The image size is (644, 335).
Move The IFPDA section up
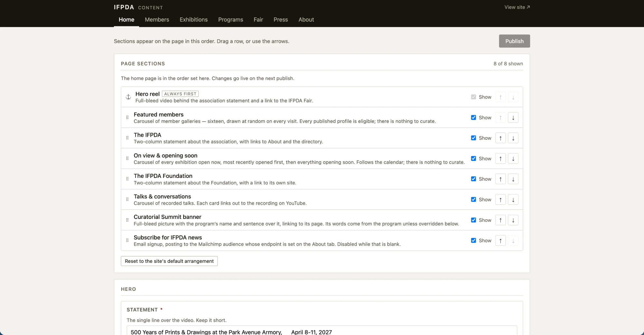[500, 138]
